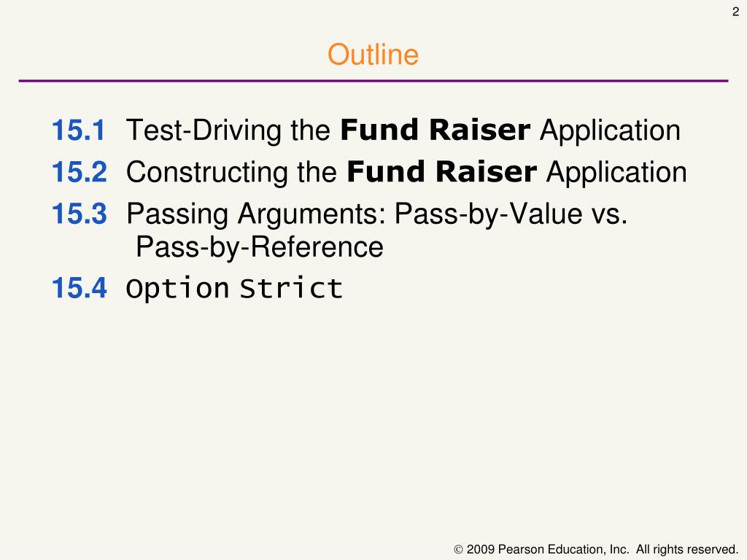Click the word Application in 15.1
The image size is (747, 560).
coord(611,131)
